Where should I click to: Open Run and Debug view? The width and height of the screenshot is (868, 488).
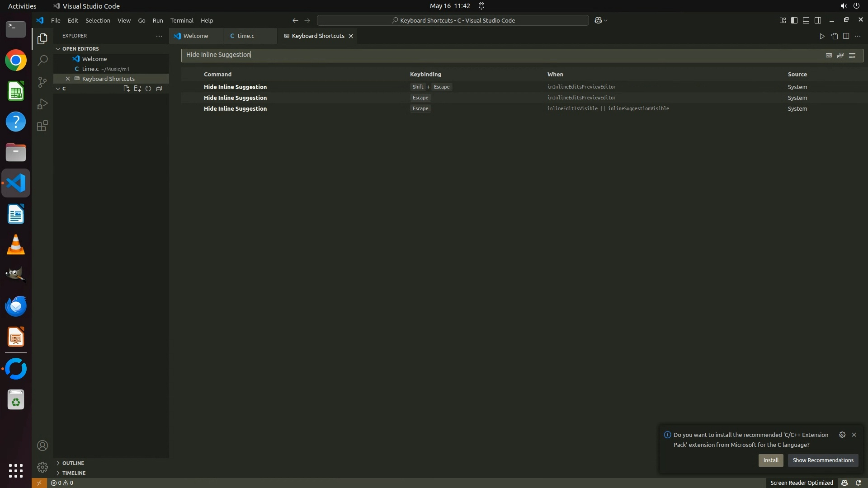tap(42, 104)
